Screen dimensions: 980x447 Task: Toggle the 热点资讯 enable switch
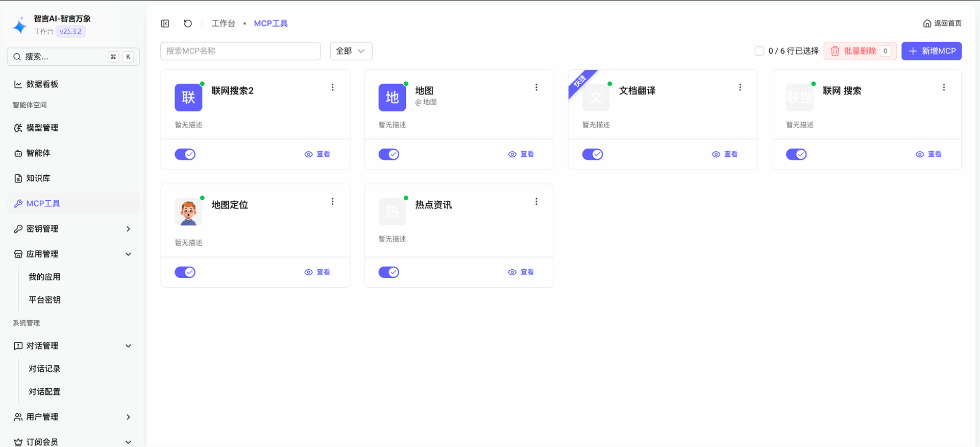tap(388, 272)
